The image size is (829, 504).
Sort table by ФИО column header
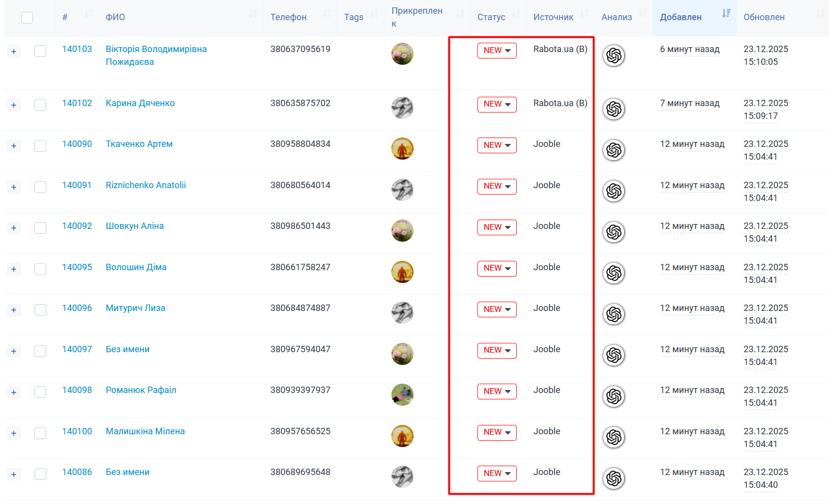pyautogui.click(x=116, y=17)
